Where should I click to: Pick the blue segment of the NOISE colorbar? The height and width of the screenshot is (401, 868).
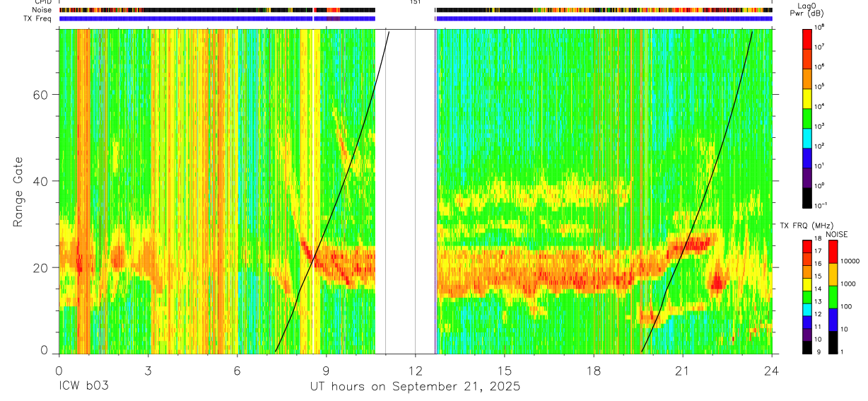coord(833,320)
